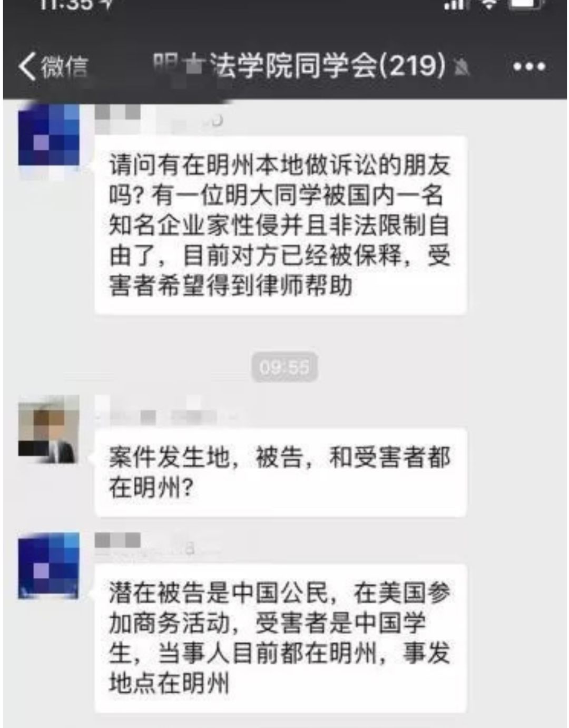Open the avatar of the man in suit
Image resolution: width=569 pixels, height=728 pixels.
(49, 429)
